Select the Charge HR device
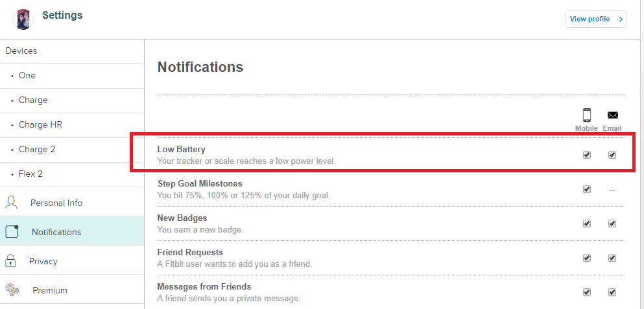Viewport: 644px width, 309px height. pyautogui.click(x=40, y=125)
